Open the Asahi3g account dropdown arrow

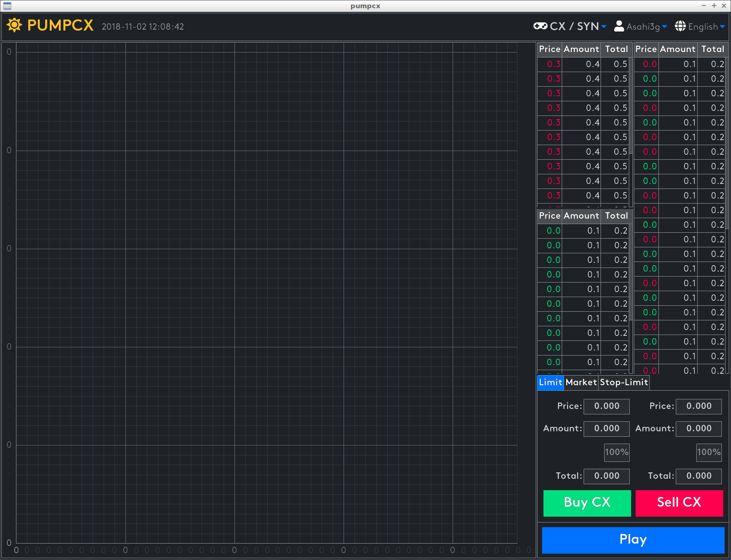coord(664,27)
